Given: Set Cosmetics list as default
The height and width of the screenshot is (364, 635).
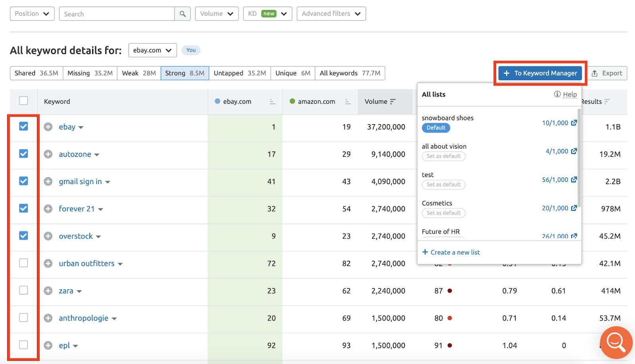Looking at the screenshot, I should pos(444,213).
